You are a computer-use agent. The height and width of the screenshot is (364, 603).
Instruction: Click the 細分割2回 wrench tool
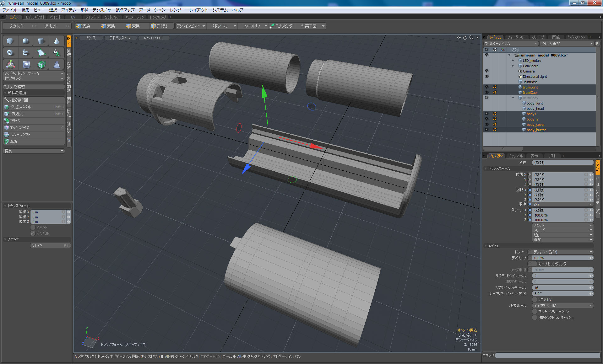pyautogui.click(x=34, y=100)
